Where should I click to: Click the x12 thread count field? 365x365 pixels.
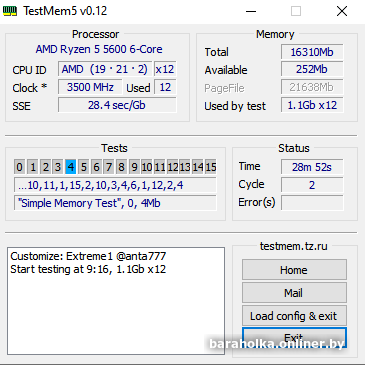click(165, 69)
